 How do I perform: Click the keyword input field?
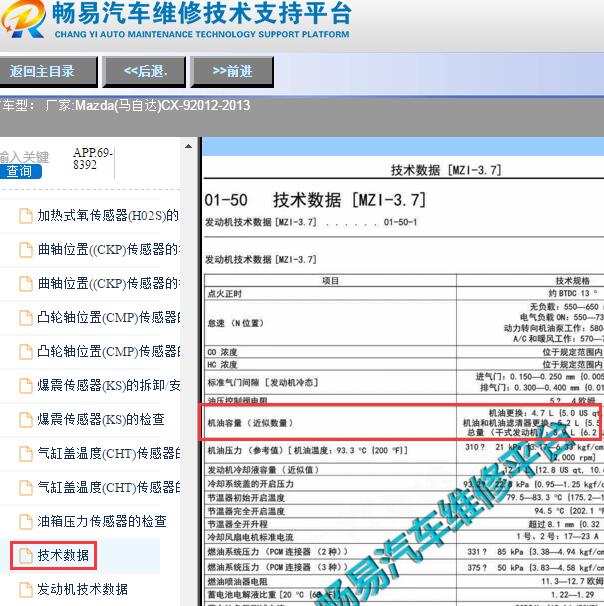(x=25, y=157)
